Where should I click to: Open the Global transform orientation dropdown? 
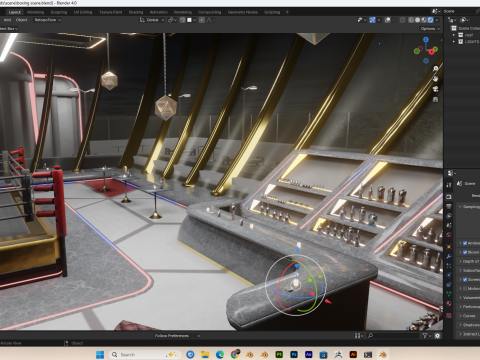152,20
